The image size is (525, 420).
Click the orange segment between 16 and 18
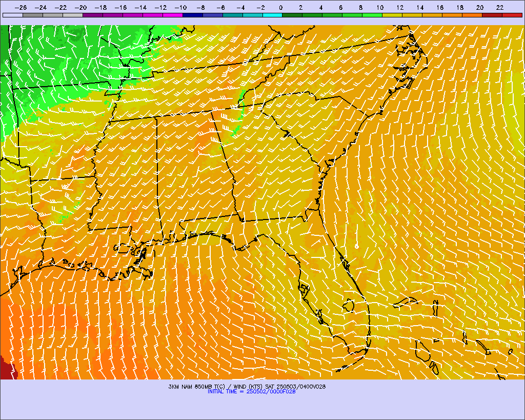click(x=452, y=15)
